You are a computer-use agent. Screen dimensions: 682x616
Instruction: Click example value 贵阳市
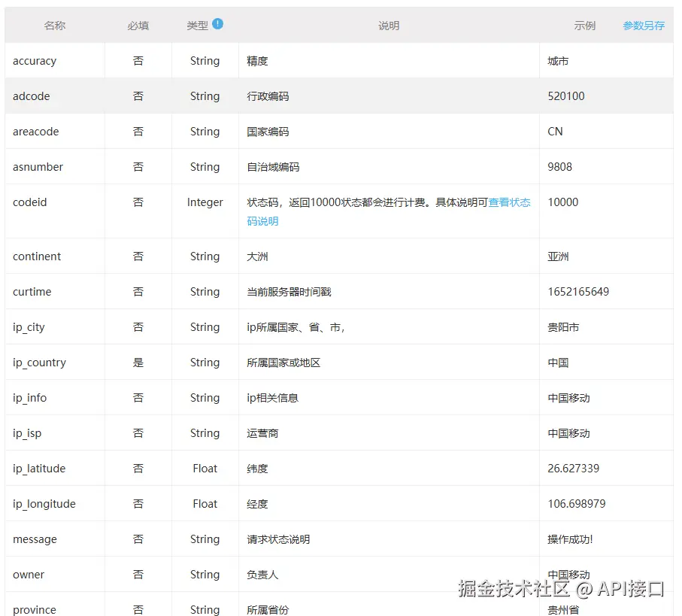(x=563, y=327)
